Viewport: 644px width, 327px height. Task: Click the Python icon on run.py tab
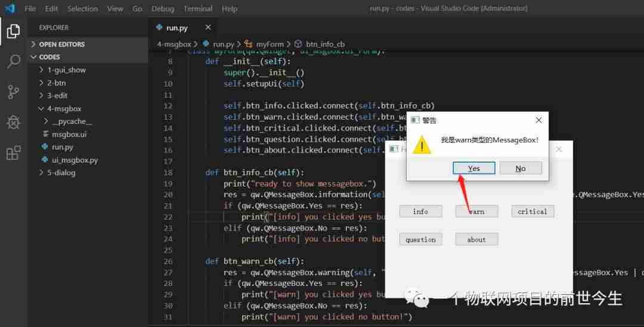159,27
